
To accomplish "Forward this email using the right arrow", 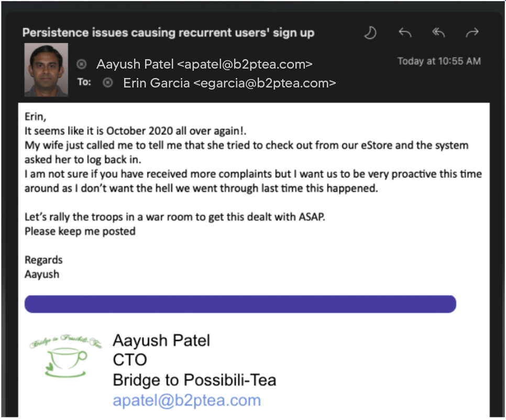I will click(472, 33).
